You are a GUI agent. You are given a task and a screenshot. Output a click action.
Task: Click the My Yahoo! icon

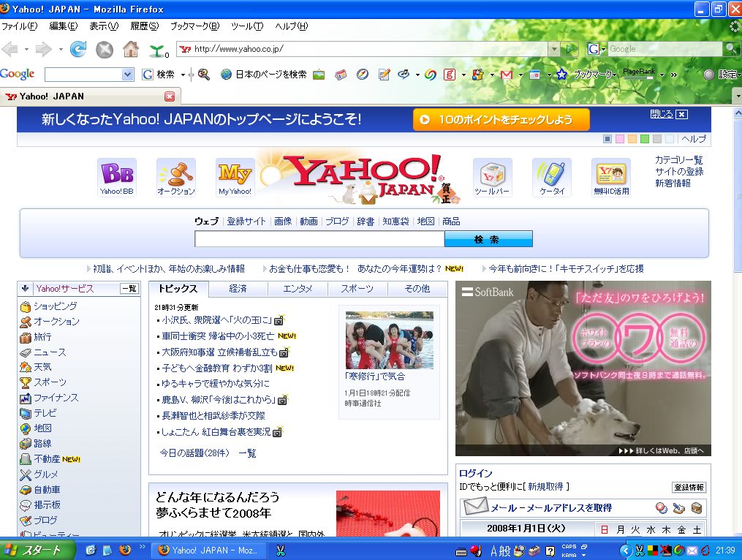235,178
